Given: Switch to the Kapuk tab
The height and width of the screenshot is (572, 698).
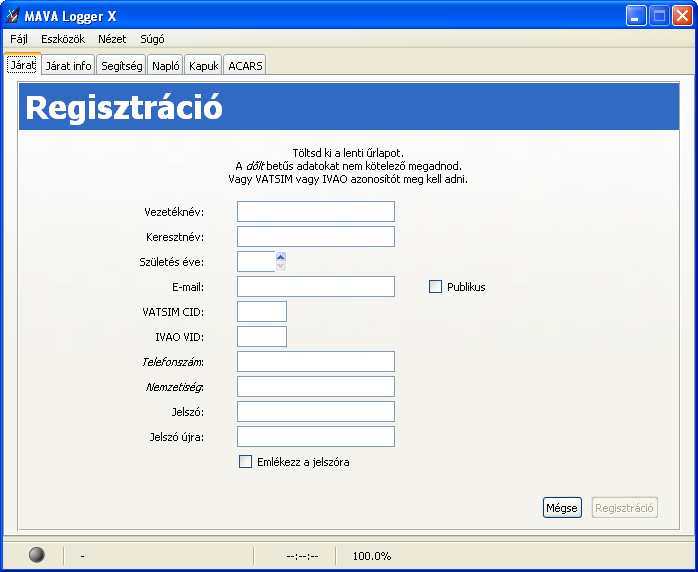Looking at the screenshot, I should tap(203, 66).
